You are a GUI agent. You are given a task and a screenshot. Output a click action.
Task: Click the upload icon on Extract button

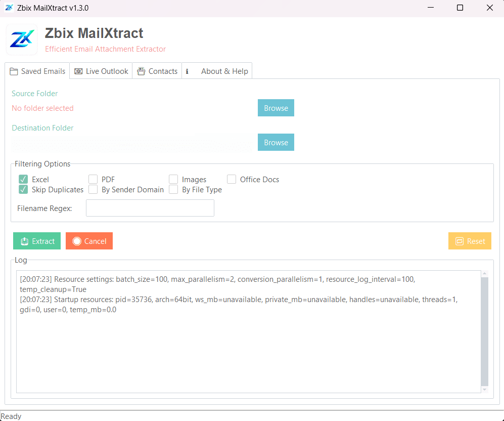tap(24, 241)
